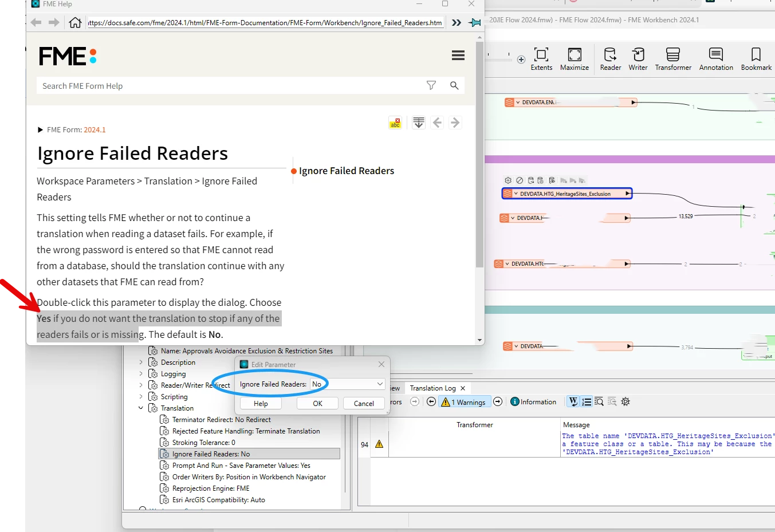Open Translation Log options gear
This screenshot has width=775, height=532.
click(625, 402)
